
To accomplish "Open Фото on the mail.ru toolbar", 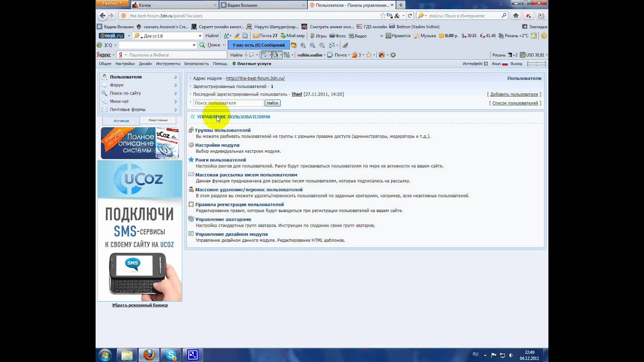I will pos(338,36).
